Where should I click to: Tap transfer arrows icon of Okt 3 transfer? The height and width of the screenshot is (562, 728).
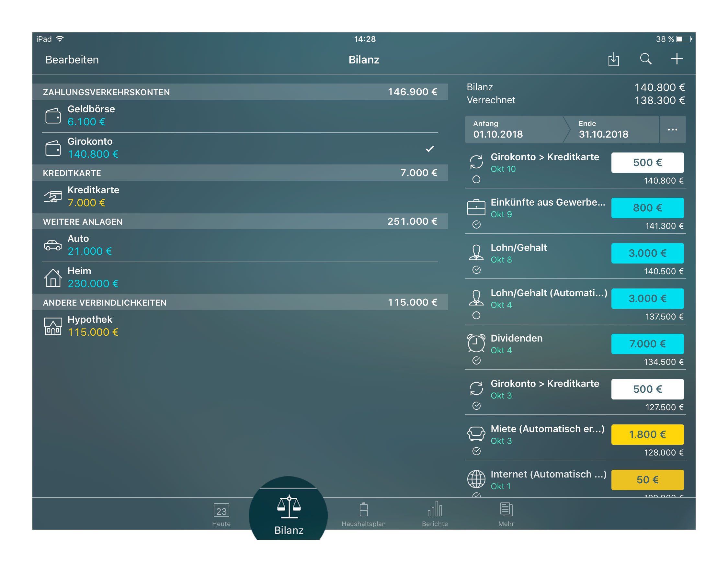pos(476,388)
